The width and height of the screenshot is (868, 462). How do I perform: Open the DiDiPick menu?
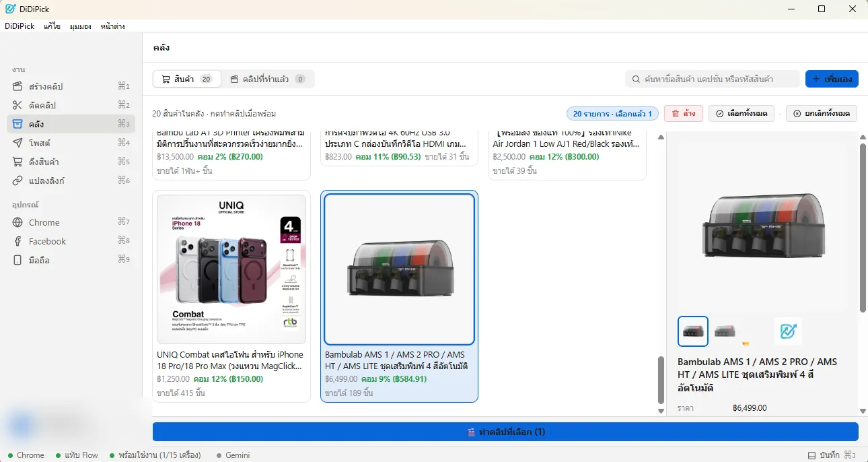tap(20, 26)
